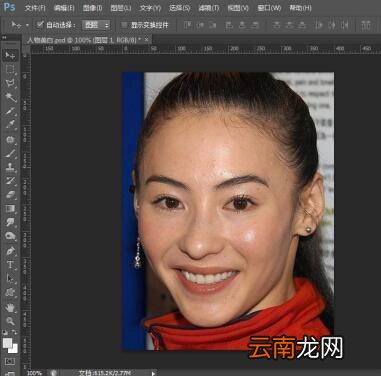Click Distribute Horizontal Centers in options bar
Viewport: 381px width, 376px height.
coord(332,25)
